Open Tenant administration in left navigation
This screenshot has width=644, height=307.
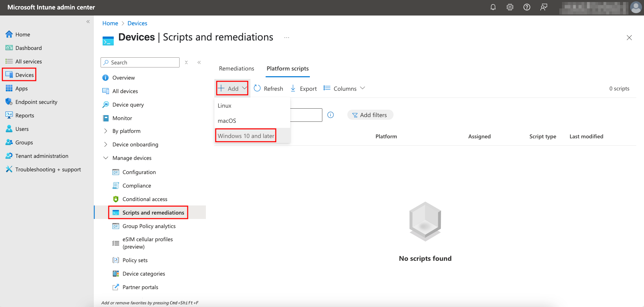tap(37, 156)
